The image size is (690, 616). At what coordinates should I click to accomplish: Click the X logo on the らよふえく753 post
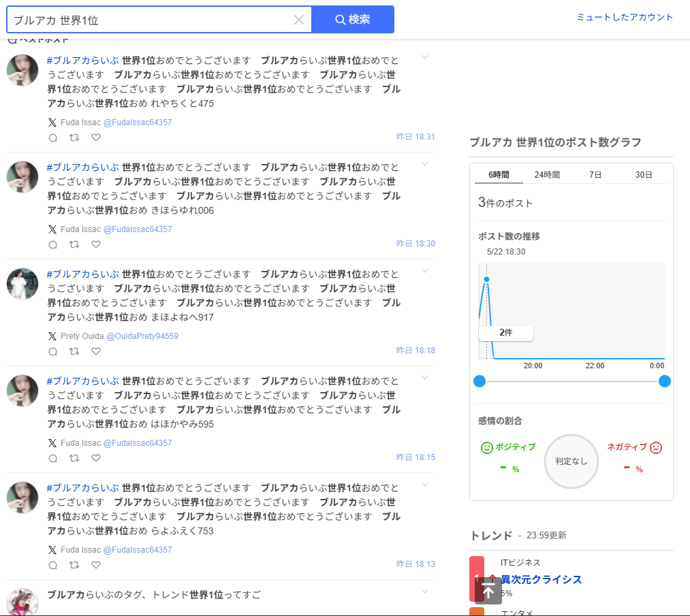[52, 549]
